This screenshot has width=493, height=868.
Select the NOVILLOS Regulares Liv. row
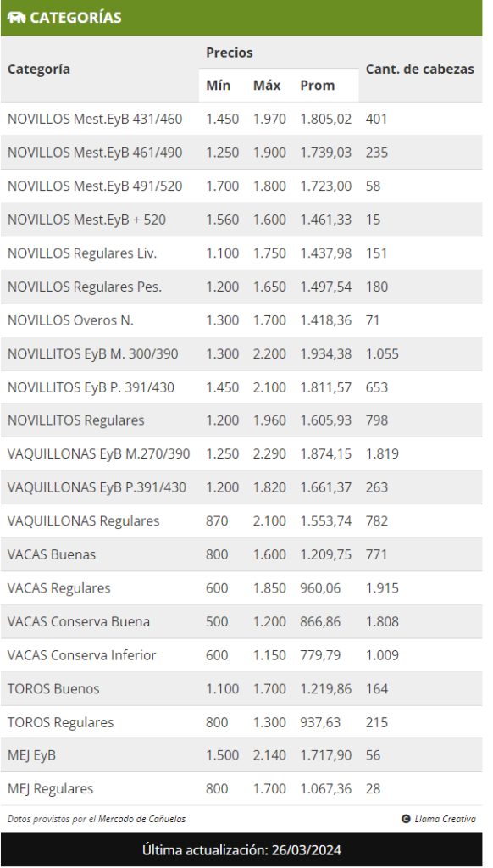[x=241, y=253]
